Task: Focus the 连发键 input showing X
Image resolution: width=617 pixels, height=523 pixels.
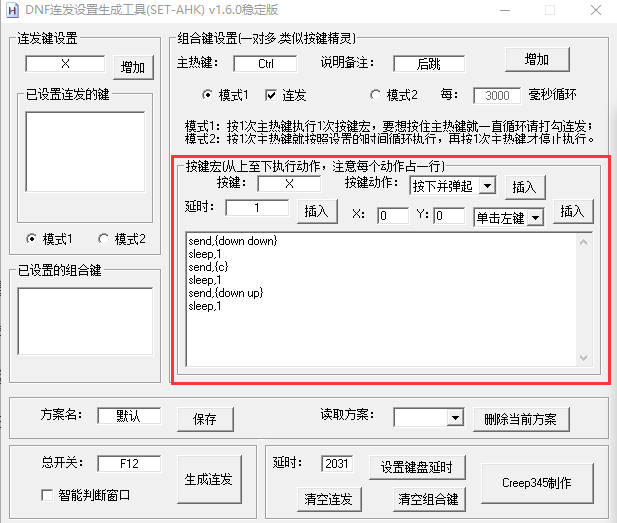Action: (65, 64)
